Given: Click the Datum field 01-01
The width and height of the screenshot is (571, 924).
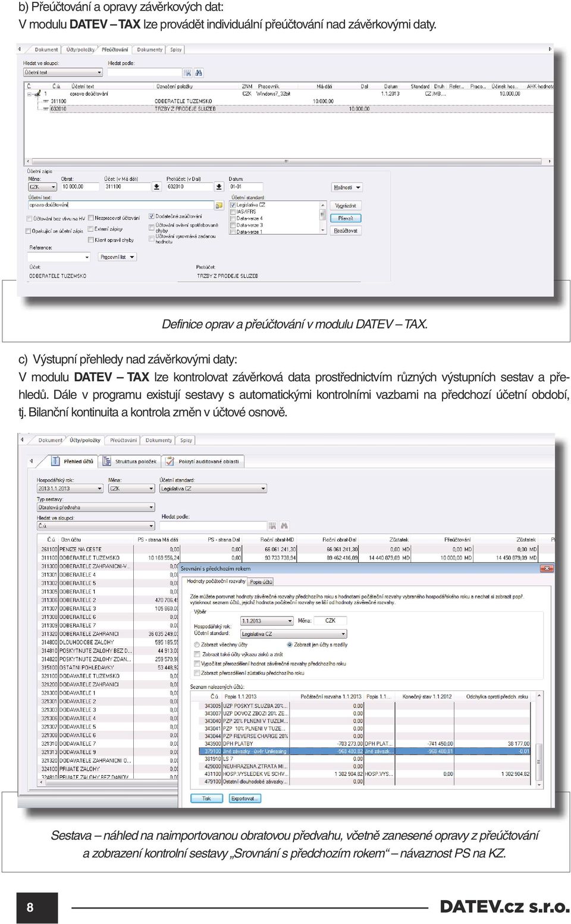Looking at the screenshot, I should point(244,187).
